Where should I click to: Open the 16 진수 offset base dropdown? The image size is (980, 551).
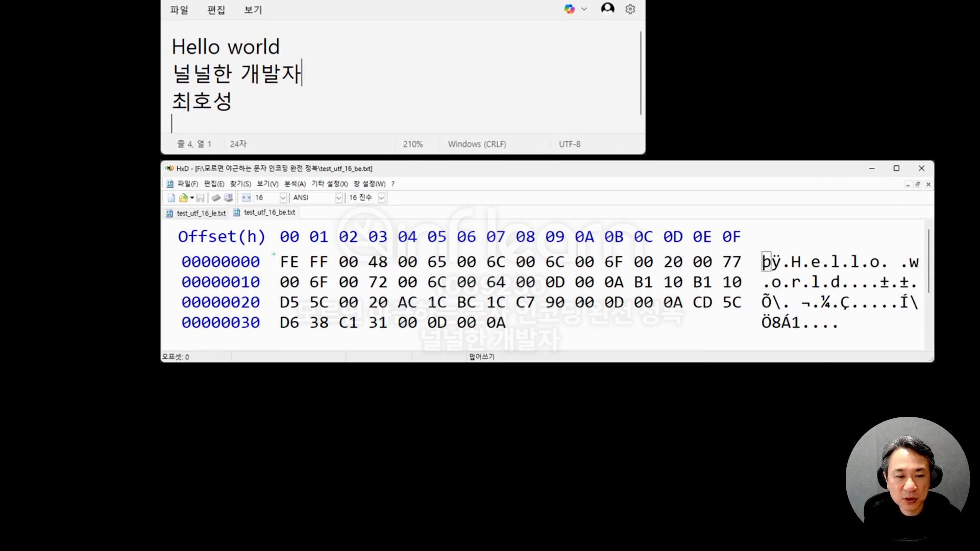click(x=381, y=198)
